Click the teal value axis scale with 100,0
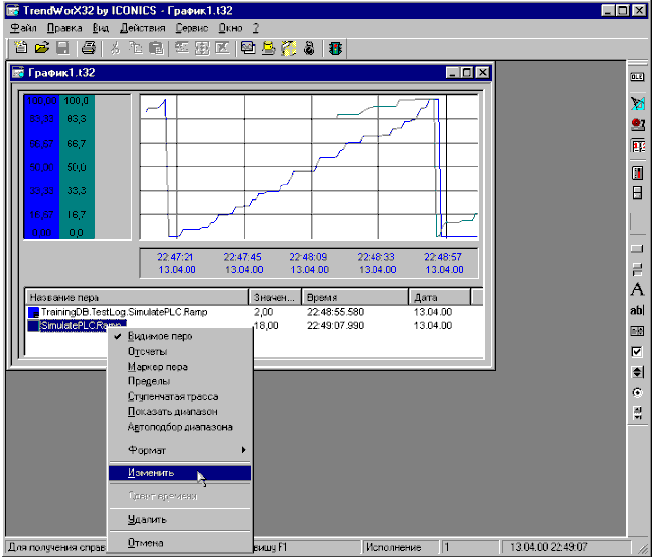 point(77,167)
